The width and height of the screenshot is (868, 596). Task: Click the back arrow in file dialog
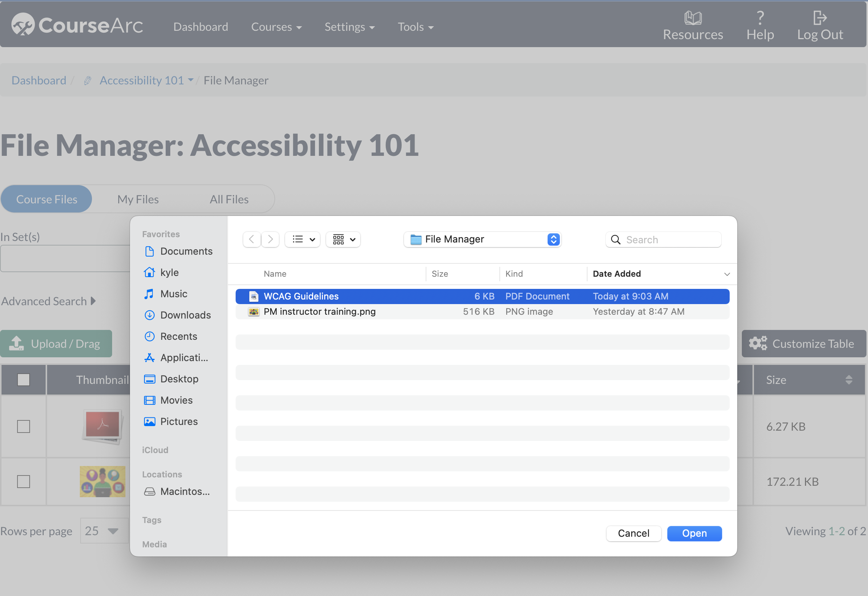tap(252, 239)
